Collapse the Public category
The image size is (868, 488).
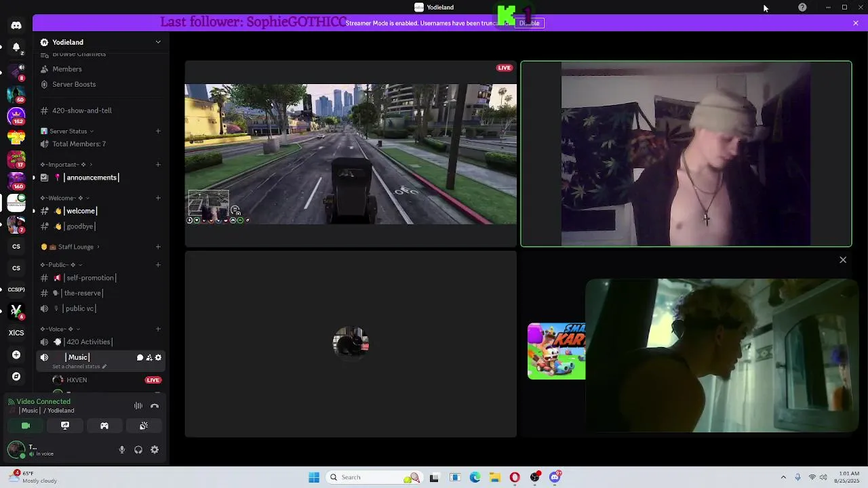click(61, 265)
